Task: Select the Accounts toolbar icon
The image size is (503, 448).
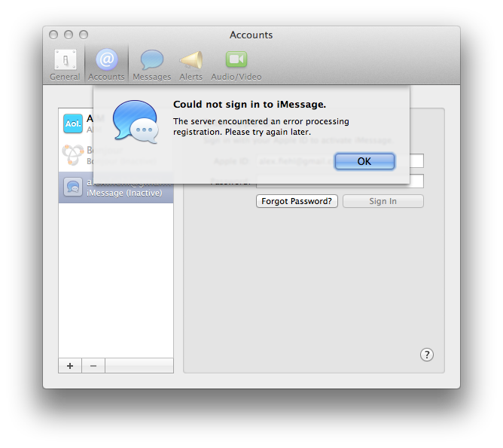Action: click(106, 65)
